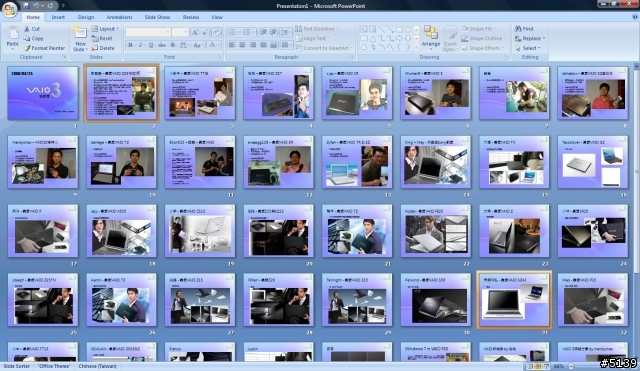Click the Find binoculars icon
The image size is (640, 371).
coord(518,29)
